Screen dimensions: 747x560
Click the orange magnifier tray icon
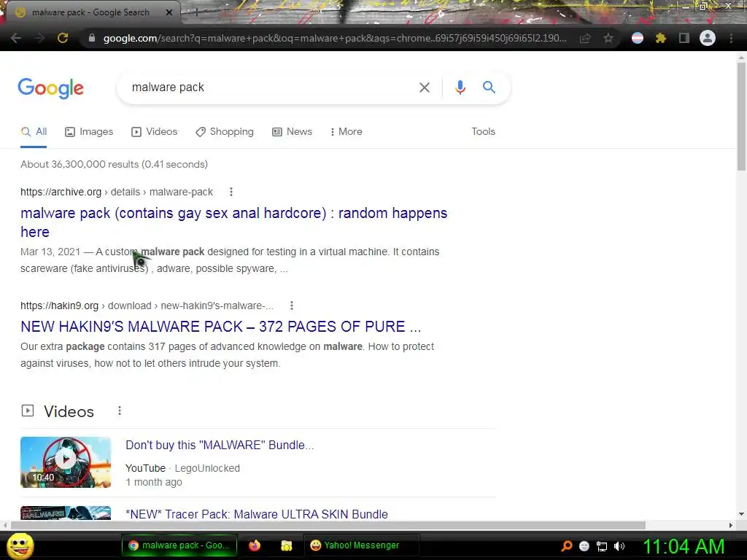(x=566, y=546)
